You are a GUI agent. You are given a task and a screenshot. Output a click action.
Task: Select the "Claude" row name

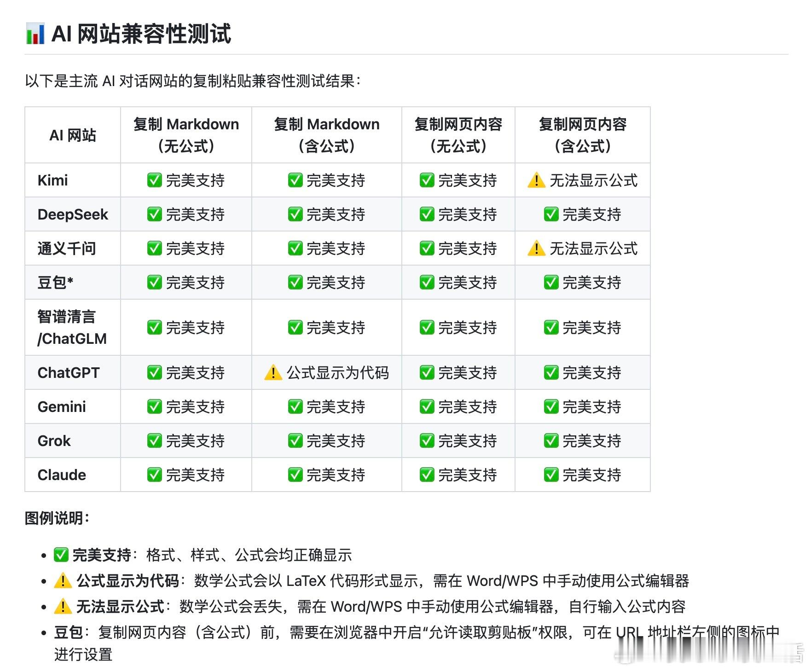click(62, 475)
